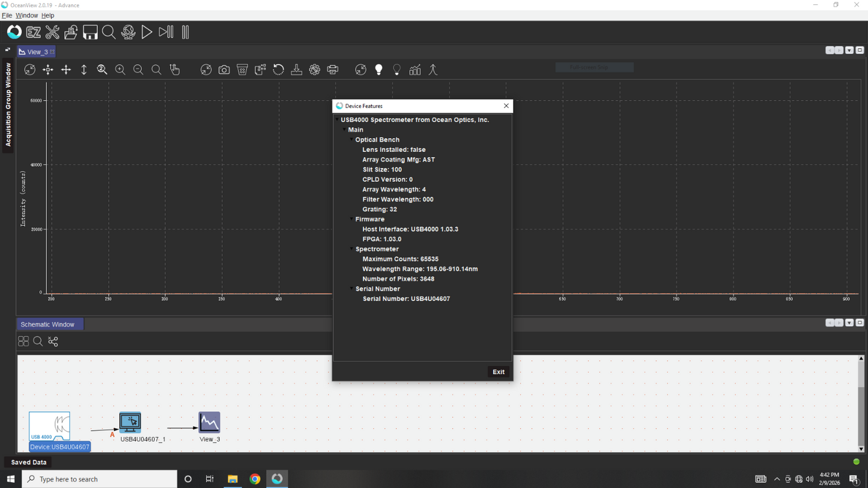Click Exit in Device Features dialog
Screen dimensions: 868x488
tap(499, 372)
